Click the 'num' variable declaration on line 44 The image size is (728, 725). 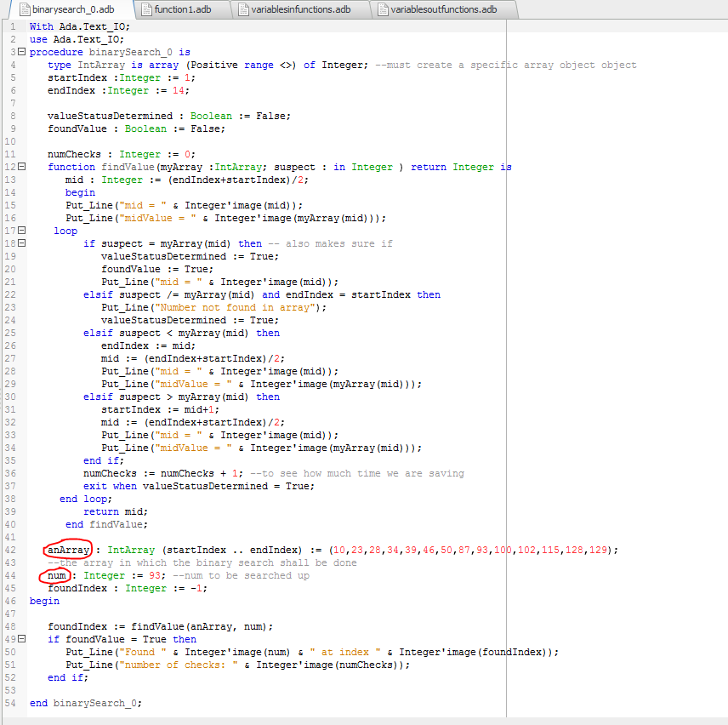pyautogui.click(x=57, y=575)
